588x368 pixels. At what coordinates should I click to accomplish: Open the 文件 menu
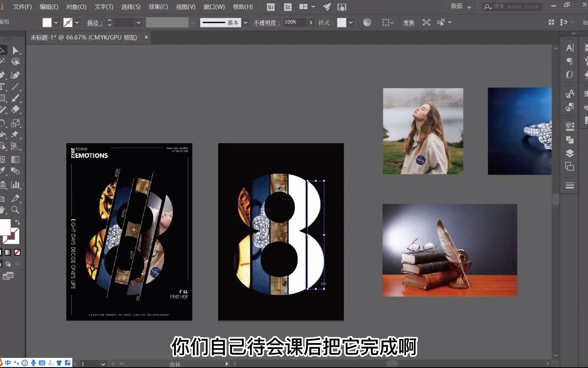[21, 6]
